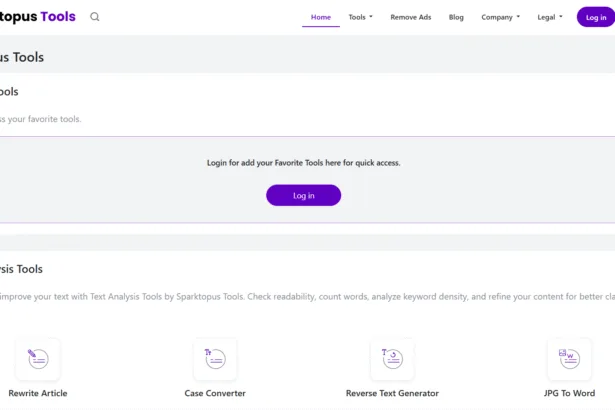
Task: Click the Rewrite Article text label
Action: (38, 393)
